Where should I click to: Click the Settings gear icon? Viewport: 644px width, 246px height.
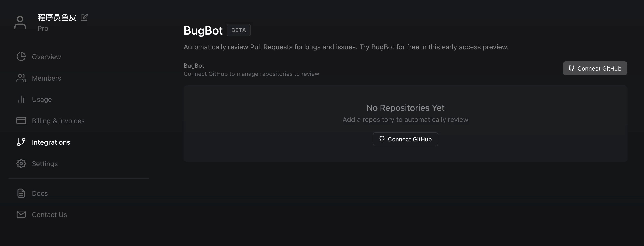pyautogui.click(x=21, y=163)
